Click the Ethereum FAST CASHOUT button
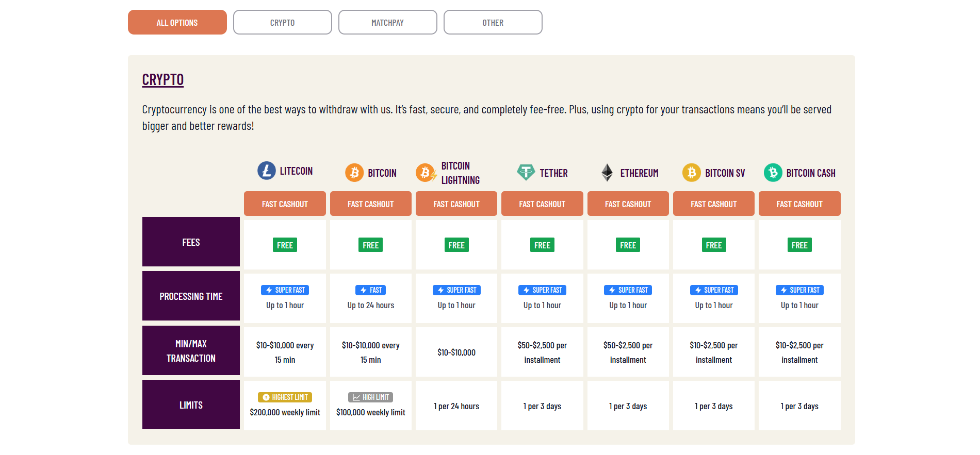This screenshot has width=980, height=455. [628, 204]
